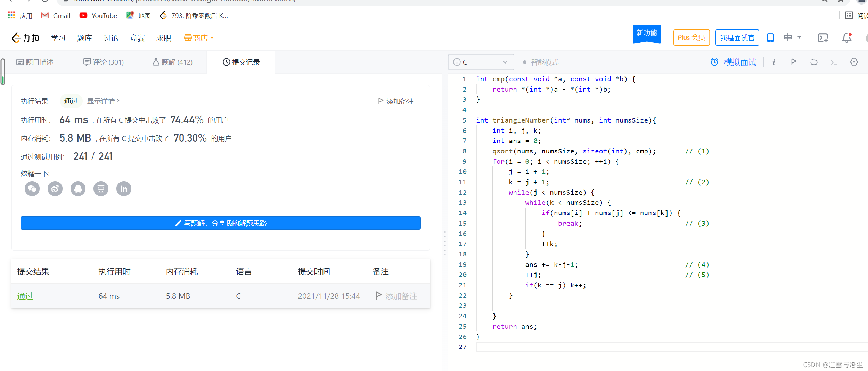Toggle the 智能模式 smart mode
This screenshot has width=868, height=371.
tap(541, 62)
